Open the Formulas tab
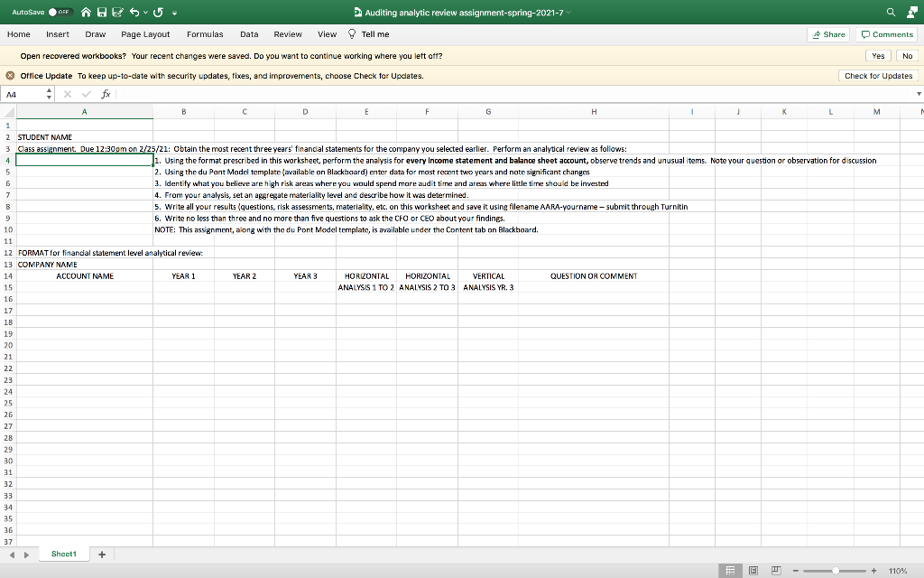The image size is (924, 578). [205, 34]
